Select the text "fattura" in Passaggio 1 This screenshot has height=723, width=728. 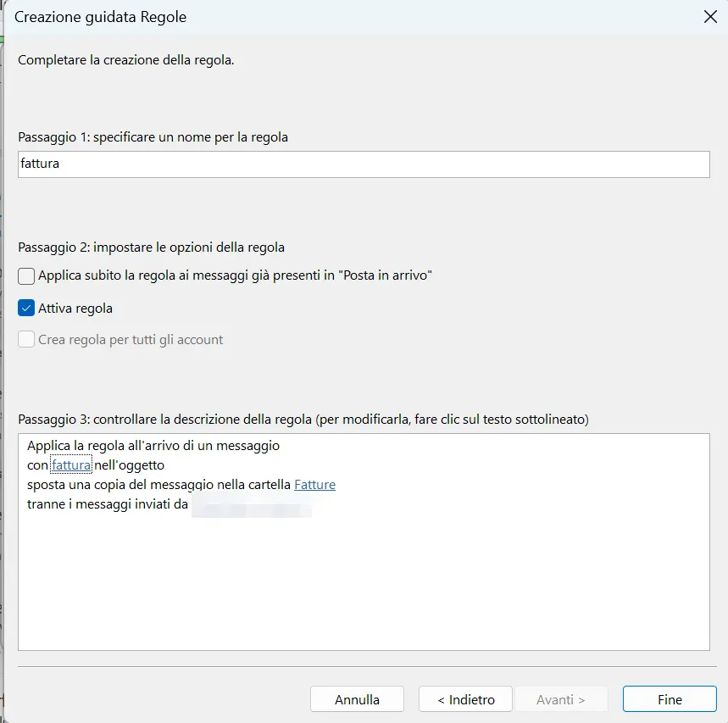[x=42, y=164]
